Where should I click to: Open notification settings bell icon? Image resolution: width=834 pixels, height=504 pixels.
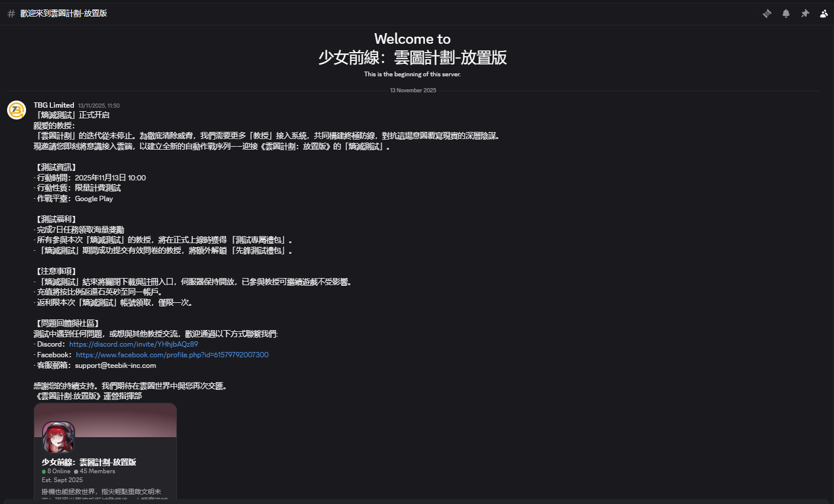tap(786, 13)
